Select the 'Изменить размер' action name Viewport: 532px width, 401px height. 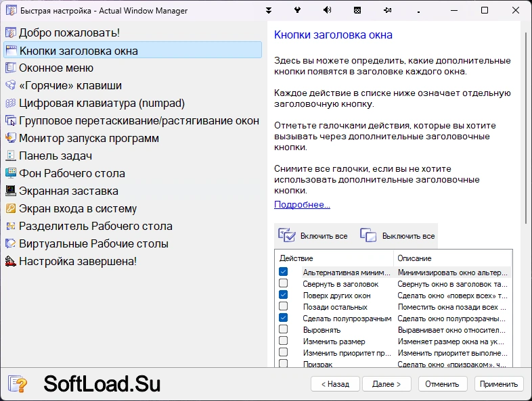click(334, 341)
